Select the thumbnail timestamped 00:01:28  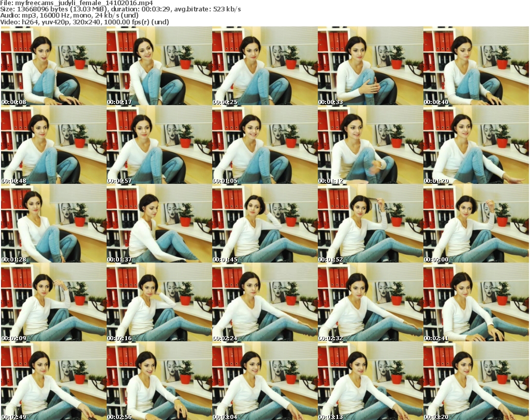[x=54, y=224]
